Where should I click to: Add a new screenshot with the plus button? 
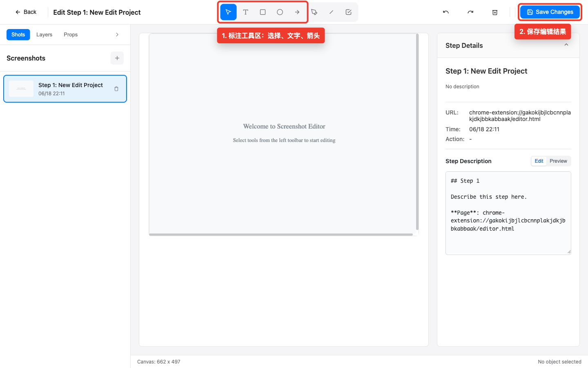(117, 58)
